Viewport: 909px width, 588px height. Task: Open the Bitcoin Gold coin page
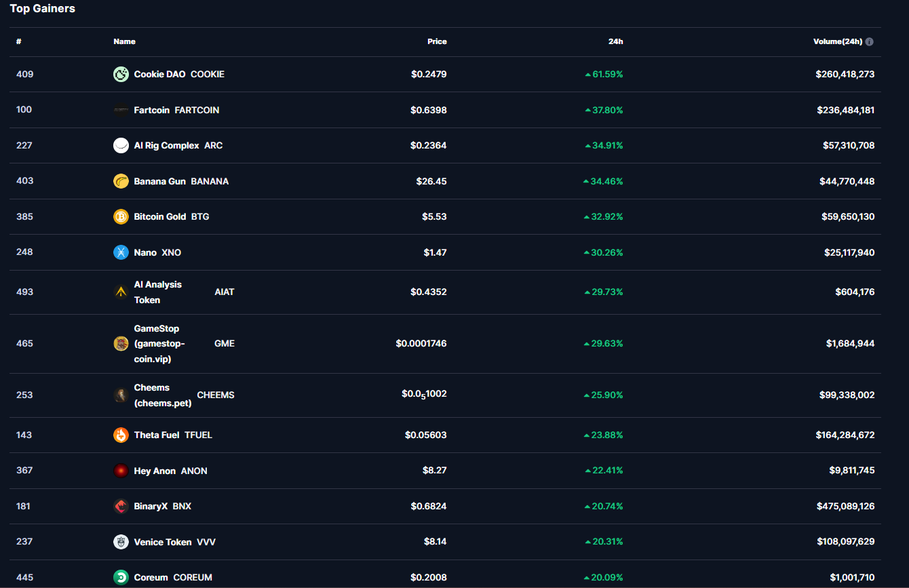(x=160, y=217)
